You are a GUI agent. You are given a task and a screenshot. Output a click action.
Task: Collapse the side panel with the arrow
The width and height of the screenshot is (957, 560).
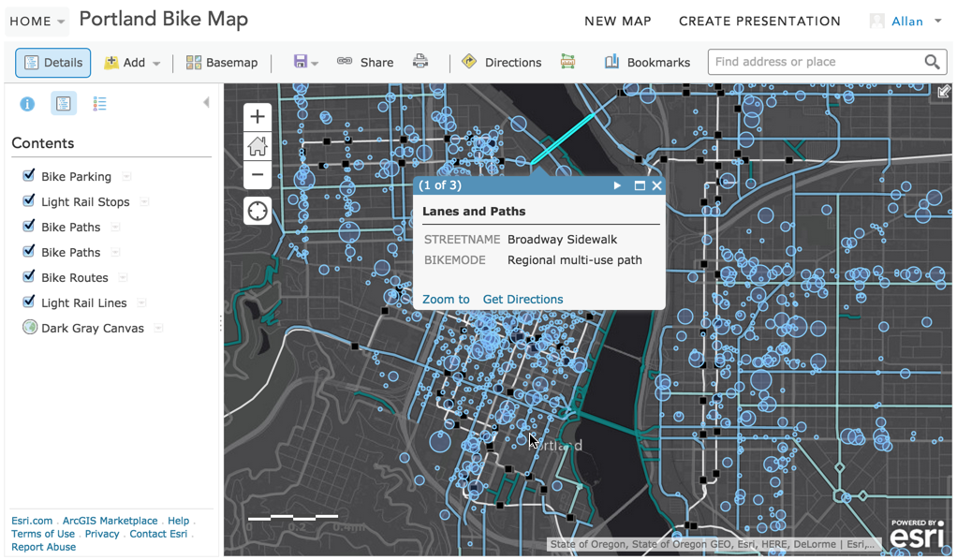tap(206, 103)
